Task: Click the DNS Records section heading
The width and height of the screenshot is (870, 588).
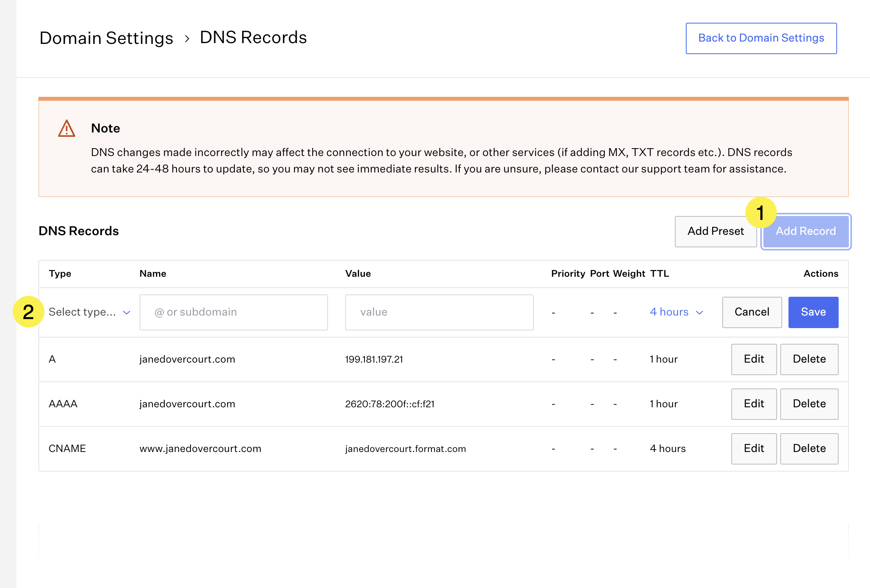Action: tap(78, 231)
